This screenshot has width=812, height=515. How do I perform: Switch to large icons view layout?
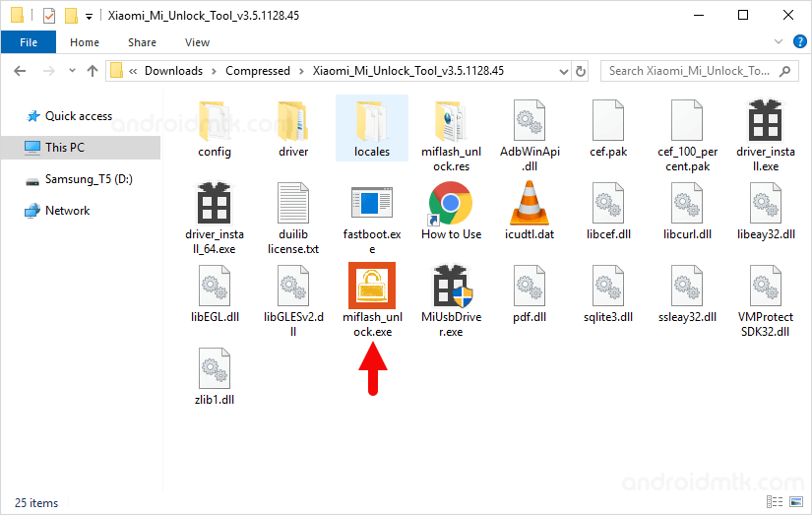click(796, 501)
